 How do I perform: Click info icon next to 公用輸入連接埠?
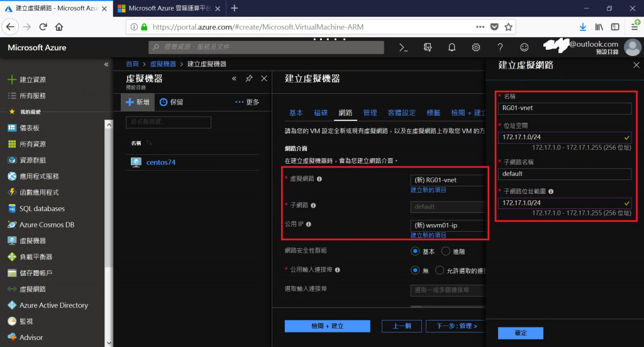click(x=338, y=270)
